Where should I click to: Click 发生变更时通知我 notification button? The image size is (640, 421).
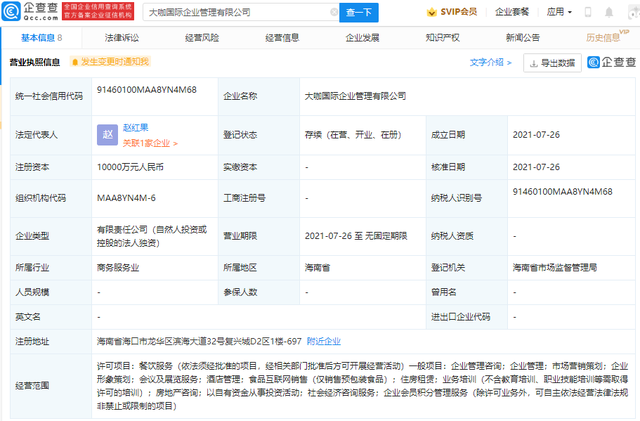tap(110, 62)
